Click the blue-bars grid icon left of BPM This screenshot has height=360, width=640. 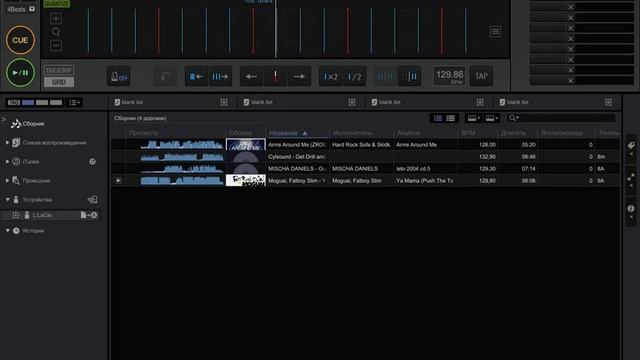tap(385, 76)
